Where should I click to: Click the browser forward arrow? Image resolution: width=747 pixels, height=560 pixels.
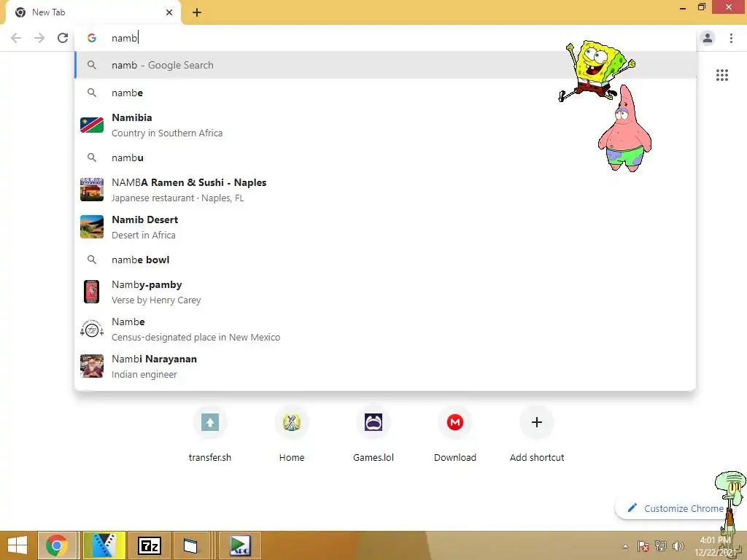39,38
